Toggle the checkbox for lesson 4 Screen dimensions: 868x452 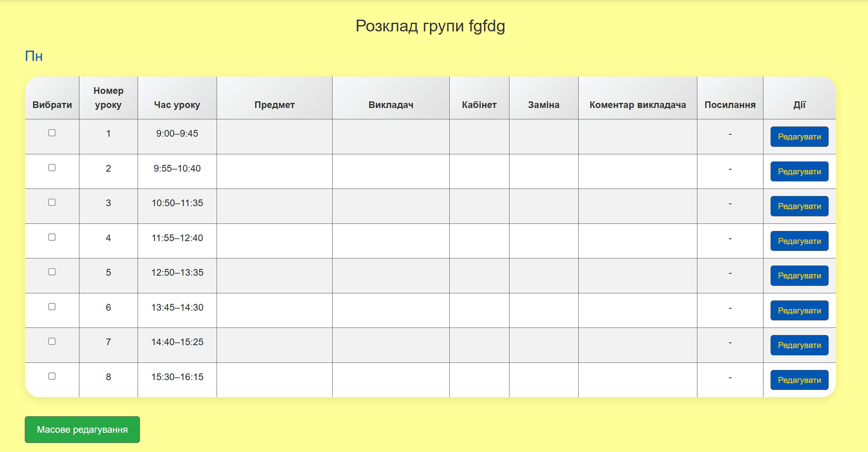pos(52,237)
